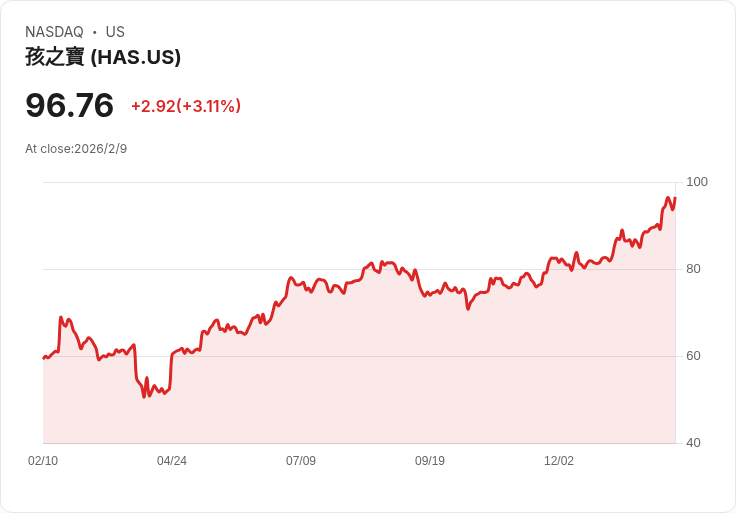Screen dimensions: 736x513
Task: Click the 100 y-axis label
Action: tap(697, 182)
